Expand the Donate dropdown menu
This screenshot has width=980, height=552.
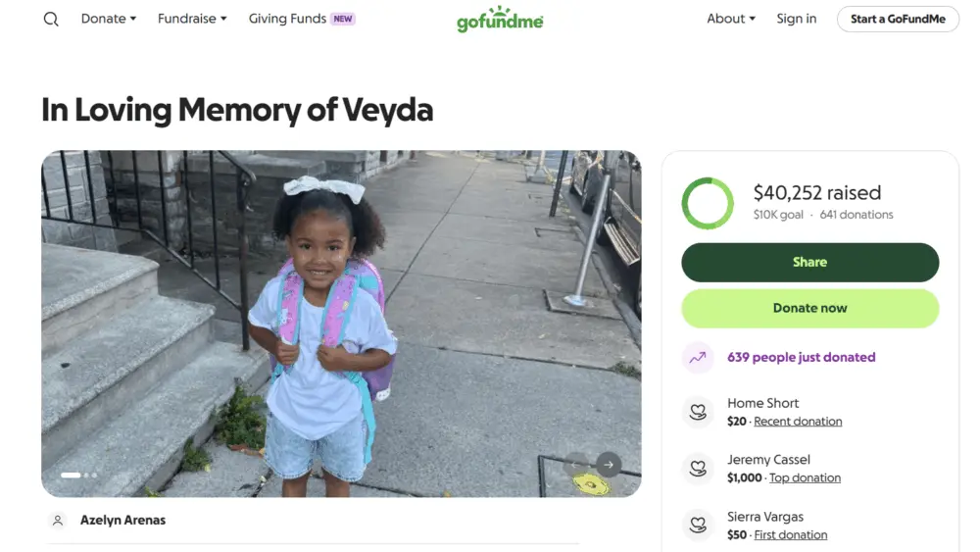108,19
